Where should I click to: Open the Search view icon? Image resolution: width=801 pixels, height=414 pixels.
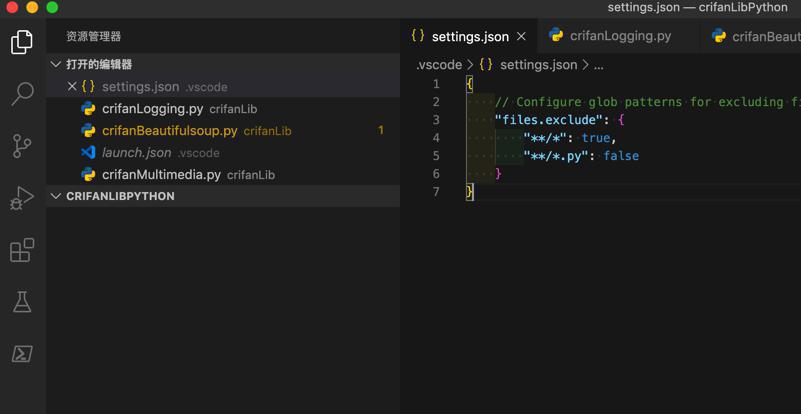[22, 94]
